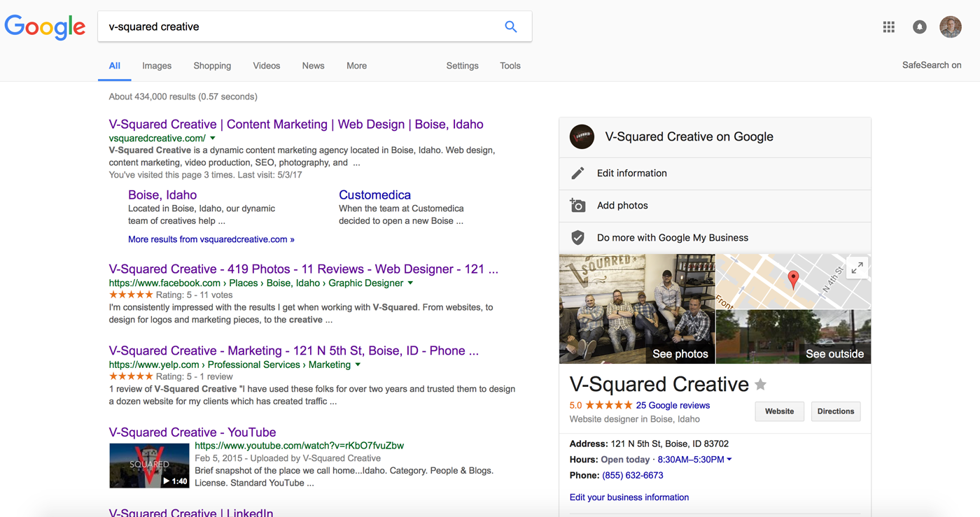The image size is (980, 517).
Task: Open the Yelp Marketing result title
Action: pos(294,351)
